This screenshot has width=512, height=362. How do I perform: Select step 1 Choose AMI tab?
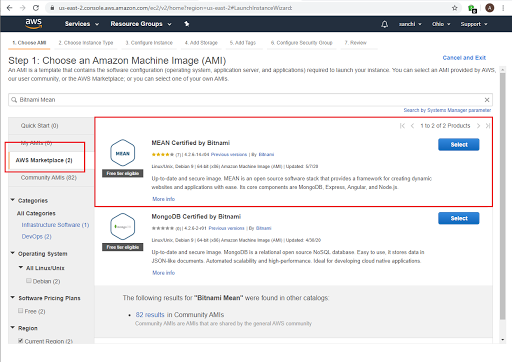click(29, 43)
